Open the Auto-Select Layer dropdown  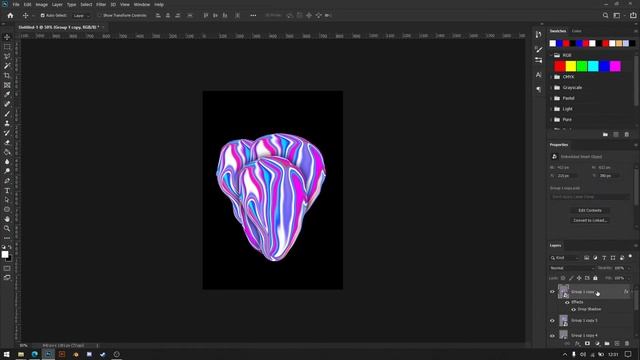[x=81, y=16]
